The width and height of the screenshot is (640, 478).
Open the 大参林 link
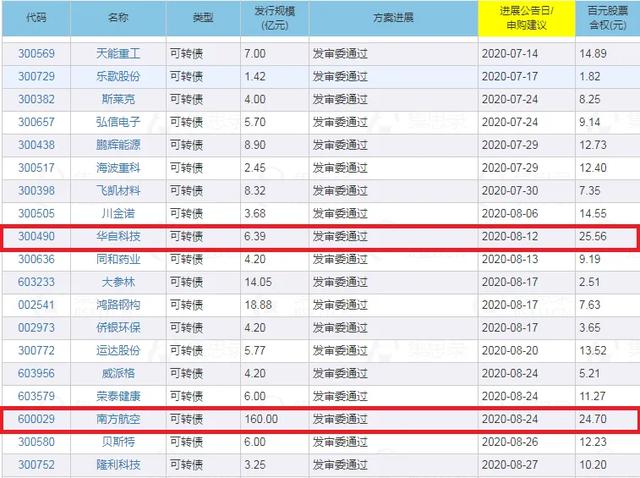point(118,282)
